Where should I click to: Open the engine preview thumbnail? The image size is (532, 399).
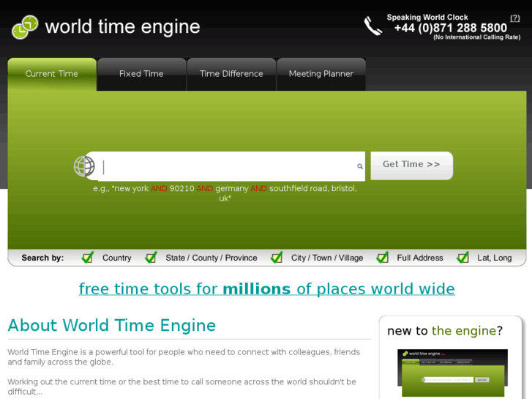[x=453, y=373]
